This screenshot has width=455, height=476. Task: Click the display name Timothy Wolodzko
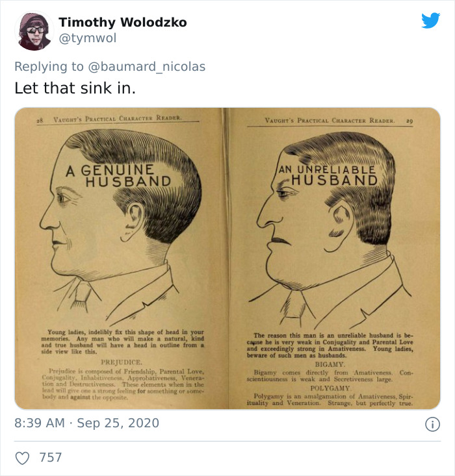coord(123,22)
